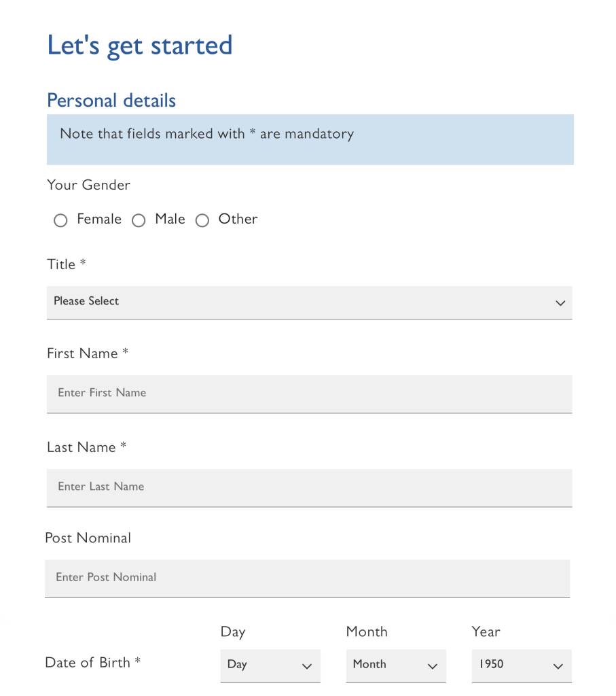Select the Female gender radio button
616x696 pixels.
pyautogui.click(x=60, y=220)
